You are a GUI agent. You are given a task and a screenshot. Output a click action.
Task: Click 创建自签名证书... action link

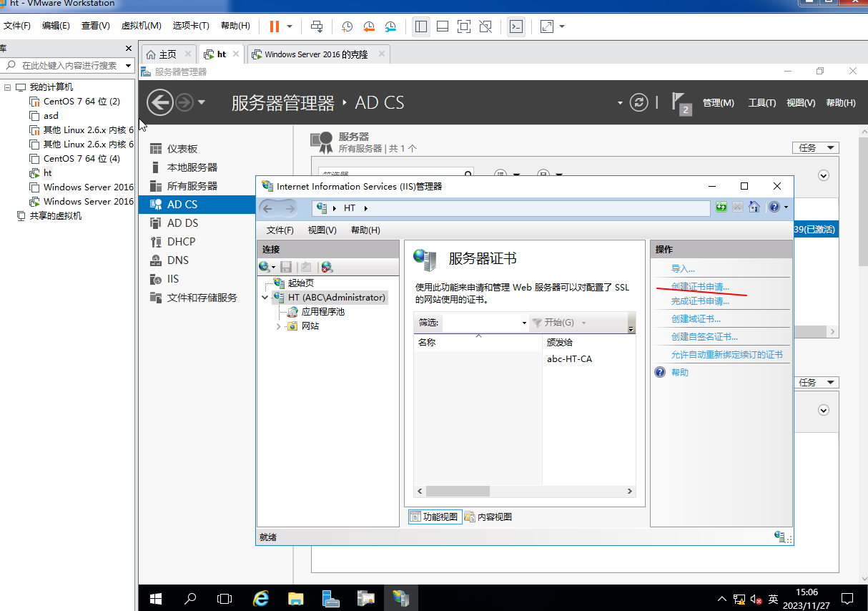point(704,337)
